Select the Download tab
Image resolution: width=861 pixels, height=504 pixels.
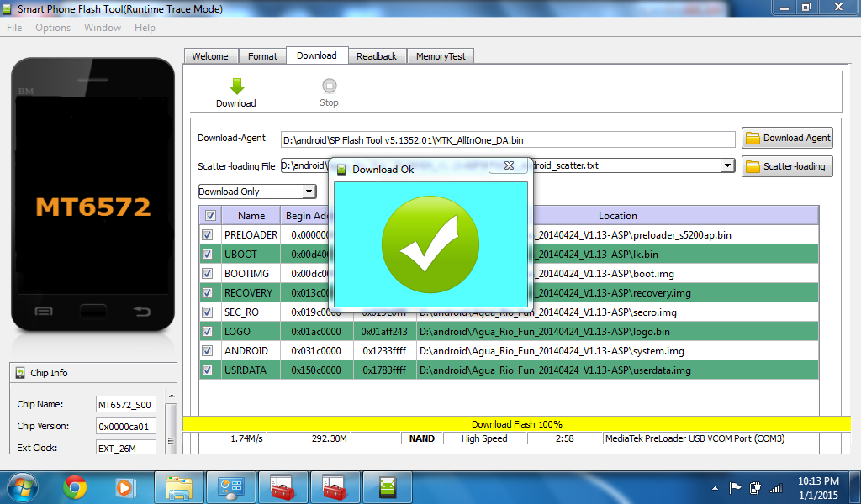pos(317,55)
